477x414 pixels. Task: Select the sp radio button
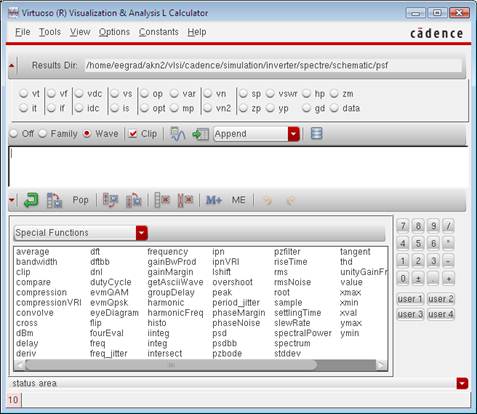tap(243, 94)
